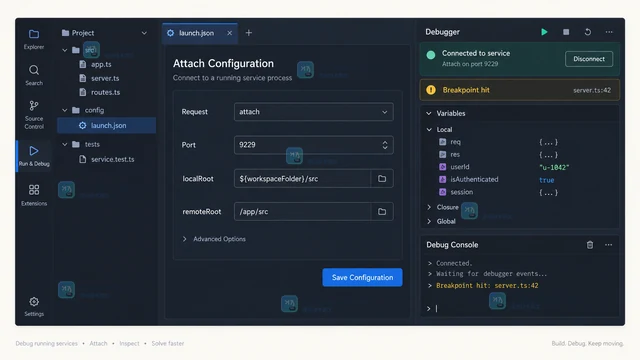Open server.ts in the file tree
This screenshot has width=640, height=360.
pos(105,78)
